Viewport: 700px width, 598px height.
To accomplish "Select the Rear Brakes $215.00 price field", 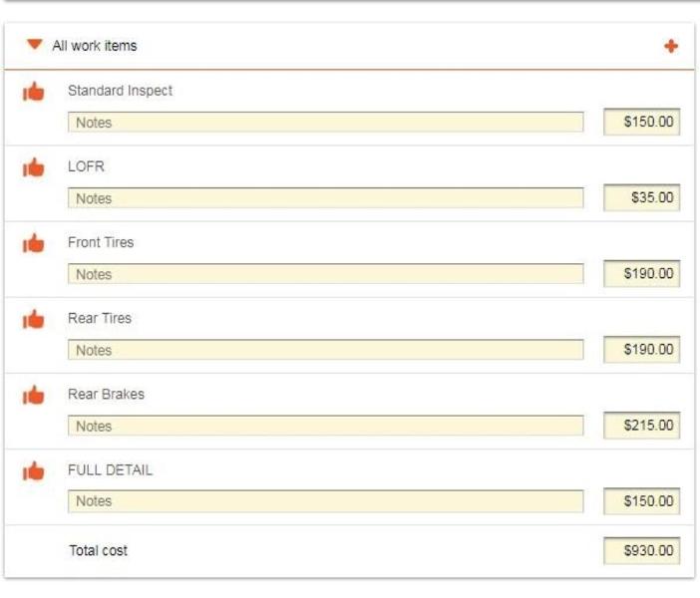I will click(642, 426).
